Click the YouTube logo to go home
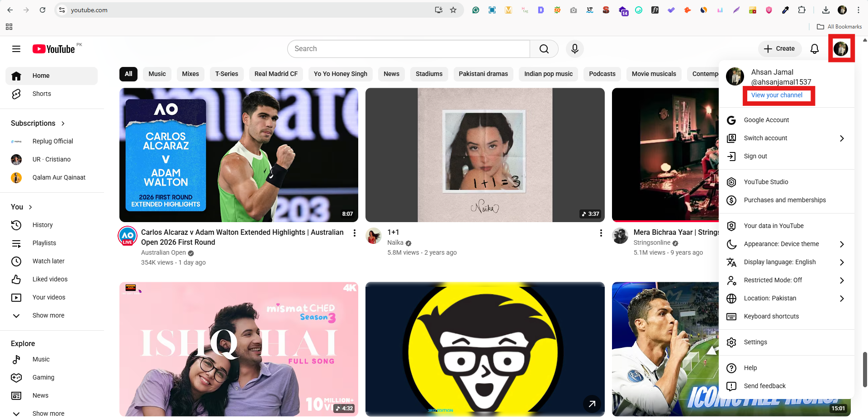This screenshot has width=868, height=418. coord(53,48)
